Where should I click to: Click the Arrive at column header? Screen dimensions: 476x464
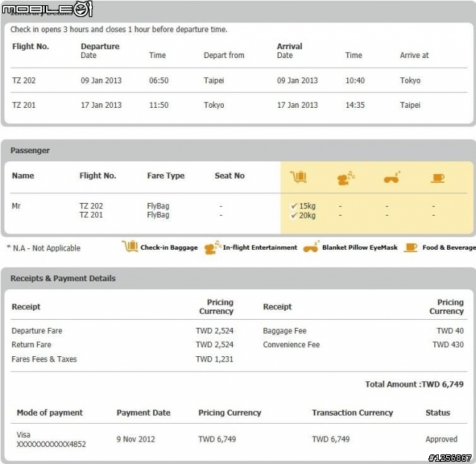pyautogui.click(x=414, y=55)
